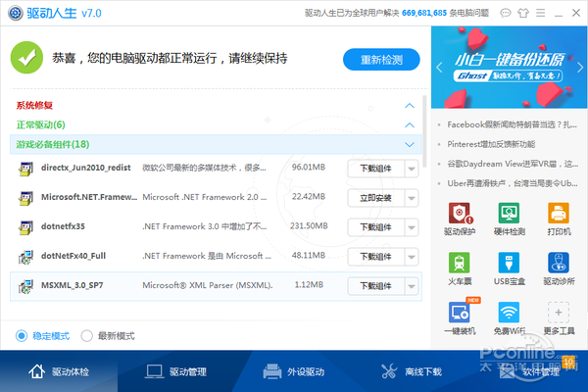Click the component list vertical scrollbar

[424, 131]
